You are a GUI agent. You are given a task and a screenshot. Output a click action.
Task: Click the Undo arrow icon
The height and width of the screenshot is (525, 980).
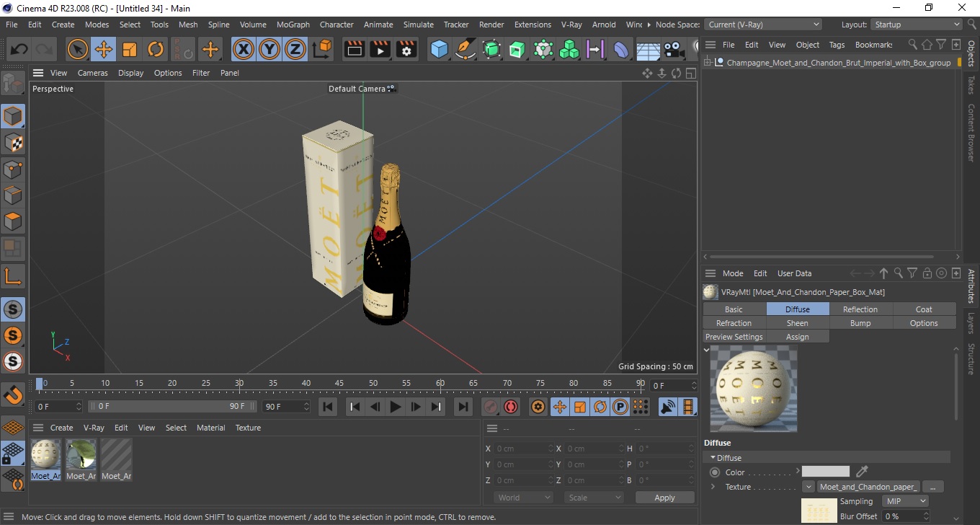19,50
